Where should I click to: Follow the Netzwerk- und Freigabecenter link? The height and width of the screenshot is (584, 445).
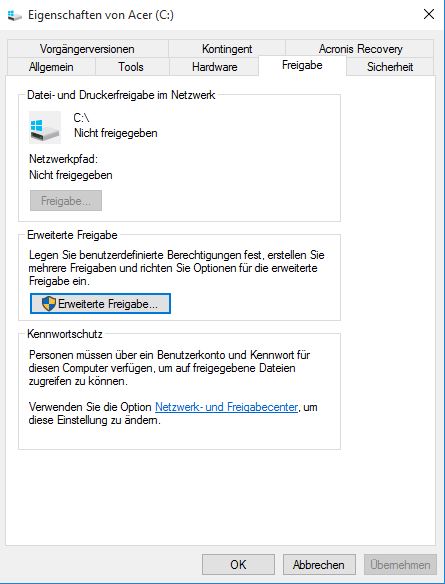point(226,407)
